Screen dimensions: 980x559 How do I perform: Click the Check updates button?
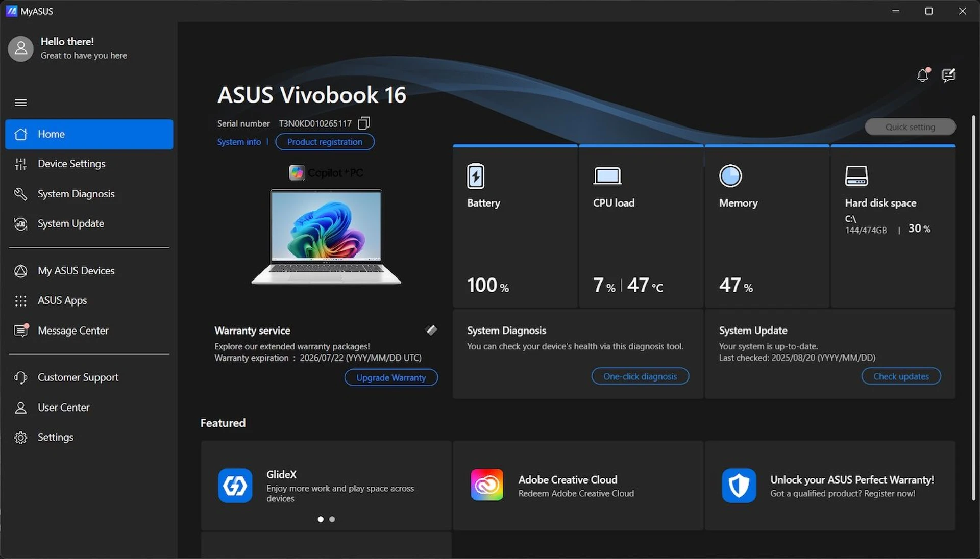[901, 376]
